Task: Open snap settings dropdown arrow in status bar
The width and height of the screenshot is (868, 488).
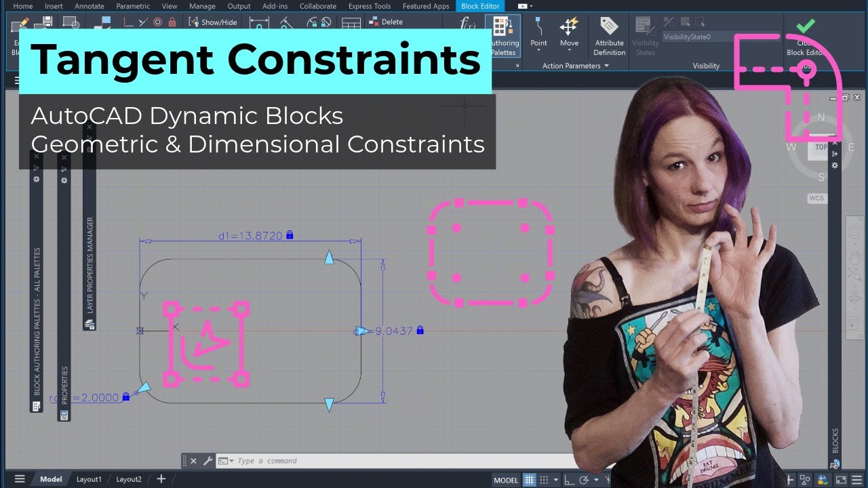Action: point(555,480)
